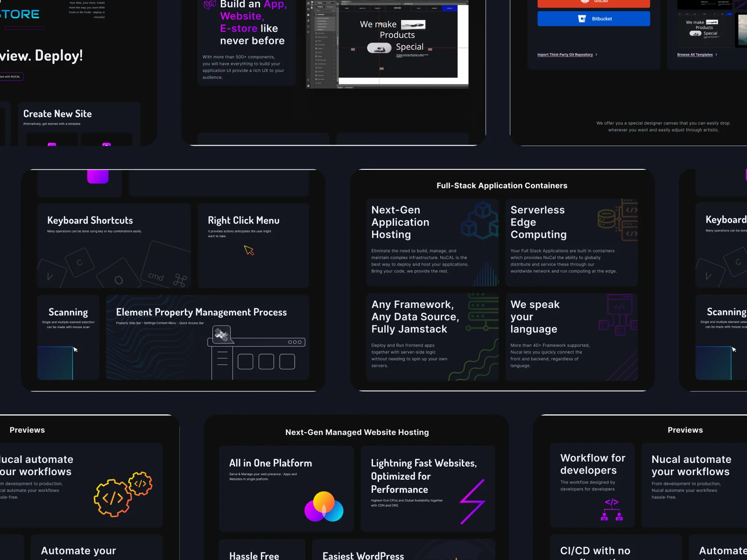The width and height of the screenshot is (747, 560).
Task: Click the purple cubes icon beside Build an App
Action: point(210,5)
